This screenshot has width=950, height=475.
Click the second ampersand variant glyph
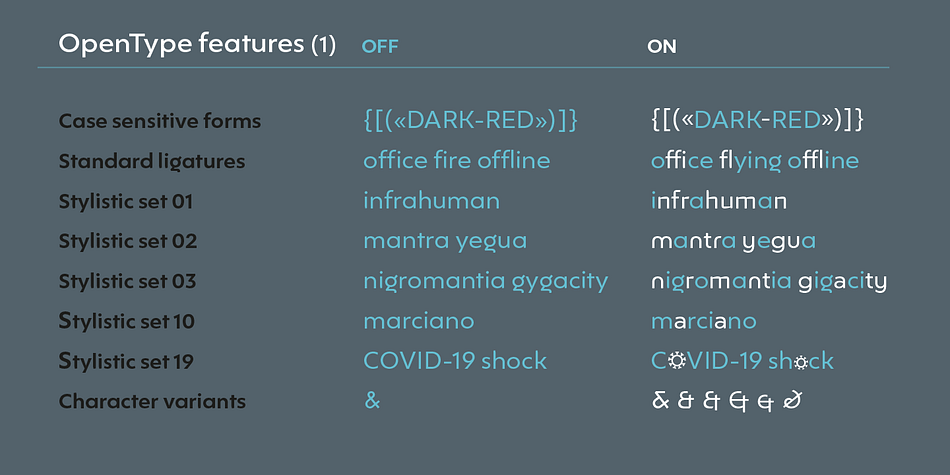pos(685,401)
